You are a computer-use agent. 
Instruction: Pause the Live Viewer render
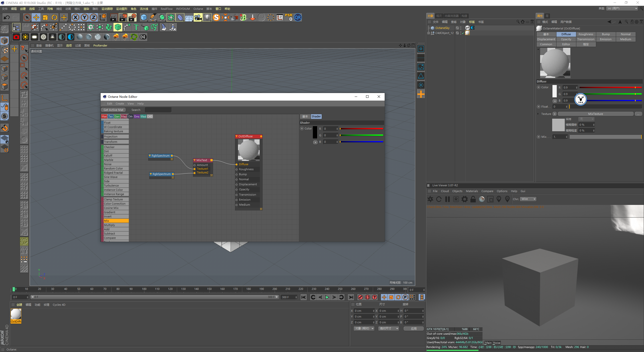click(448, 199)
